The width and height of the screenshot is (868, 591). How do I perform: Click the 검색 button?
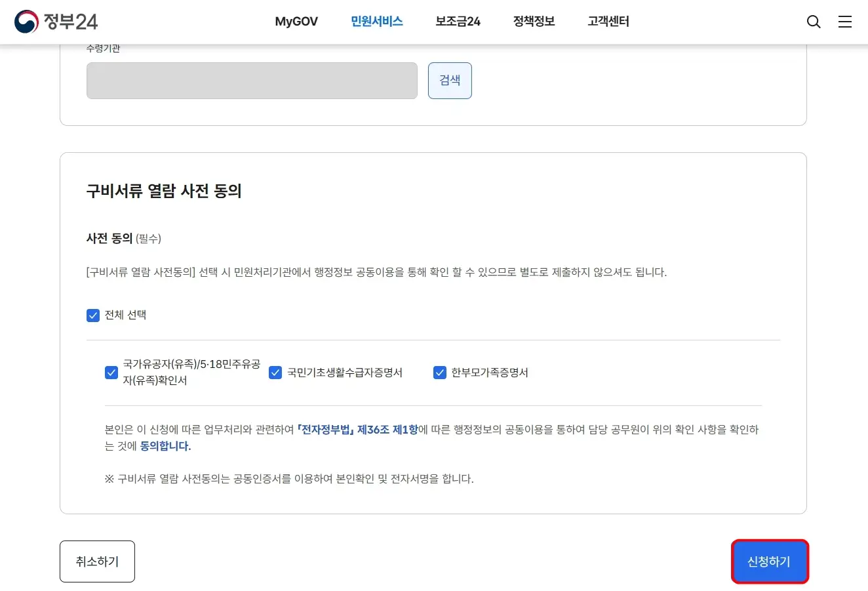click(x=450, y=81)
